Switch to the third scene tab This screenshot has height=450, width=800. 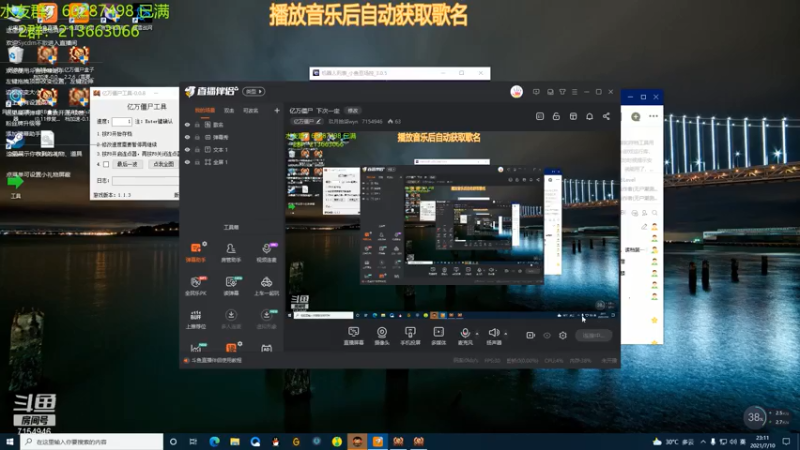(251, 110)
